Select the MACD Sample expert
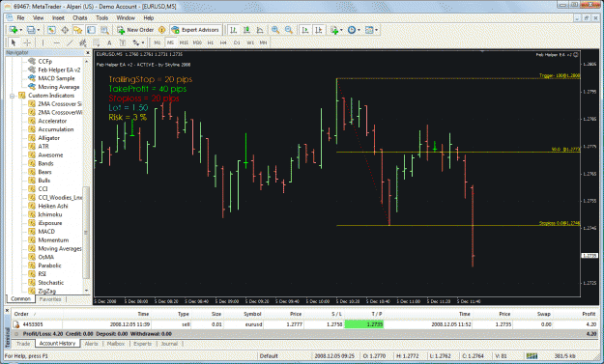 pos(56,78)
